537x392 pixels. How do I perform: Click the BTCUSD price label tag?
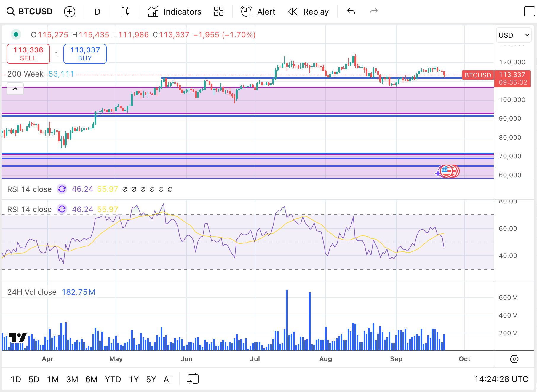[x=478, y=75]
